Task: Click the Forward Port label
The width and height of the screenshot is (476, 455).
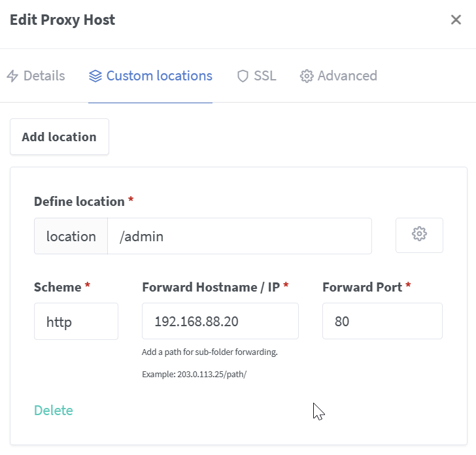Action: pos(362,286)
